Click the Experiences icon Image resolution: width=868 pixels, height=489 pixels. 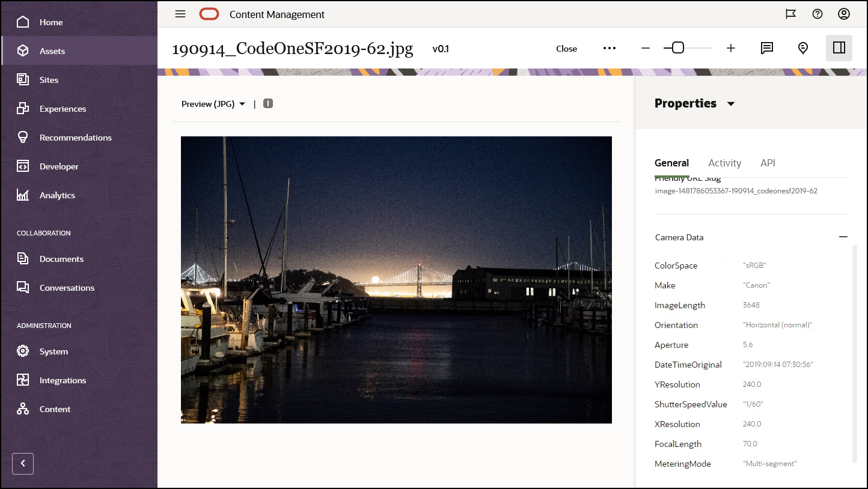(x=23, y=109)
